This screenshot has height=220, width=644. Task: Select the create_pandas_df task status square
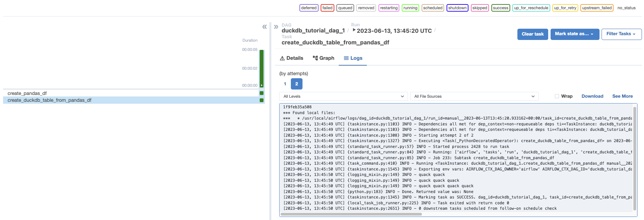pos(261,93)
